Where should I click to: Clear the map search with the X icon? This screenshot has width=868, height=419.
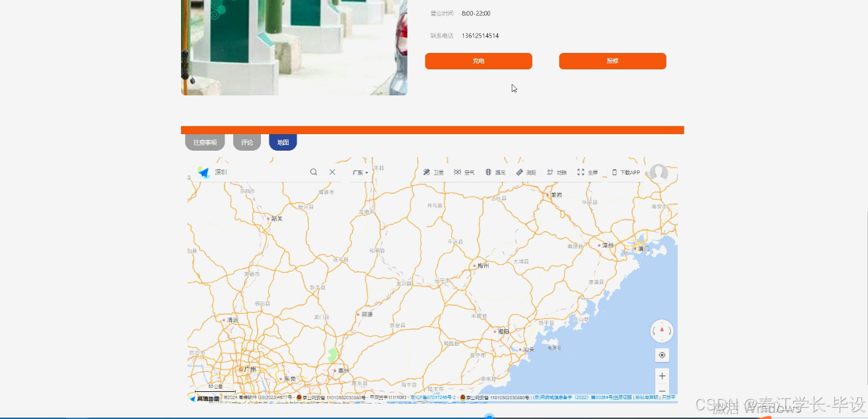(x=332, y=172)
